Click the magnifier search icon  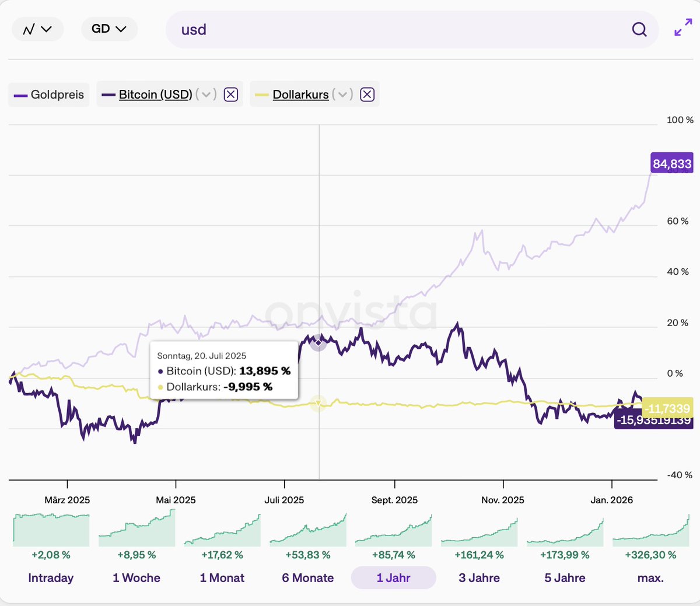(639, 29)
